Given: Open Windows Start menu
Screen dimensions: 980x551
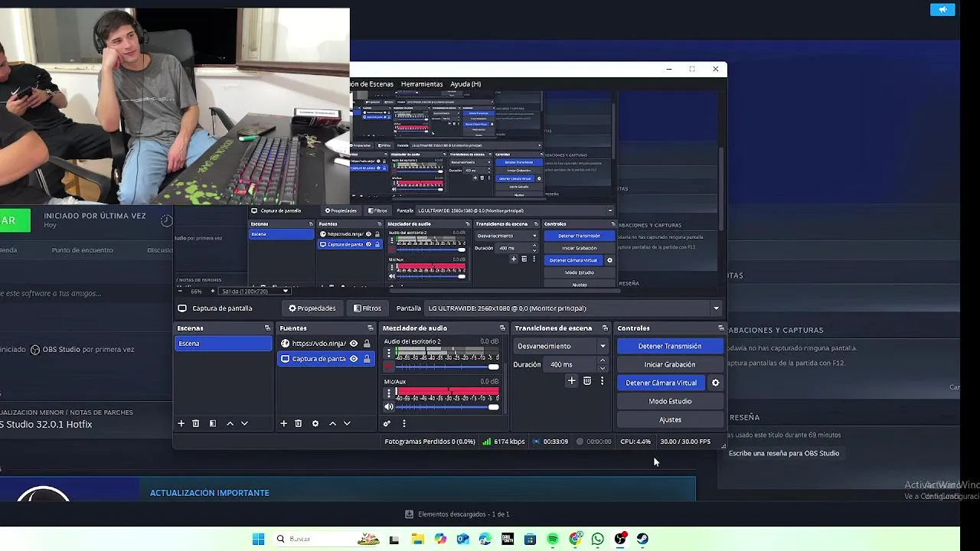Looking at the screenshot, I should pyautogui.click(x=258, y=539).
